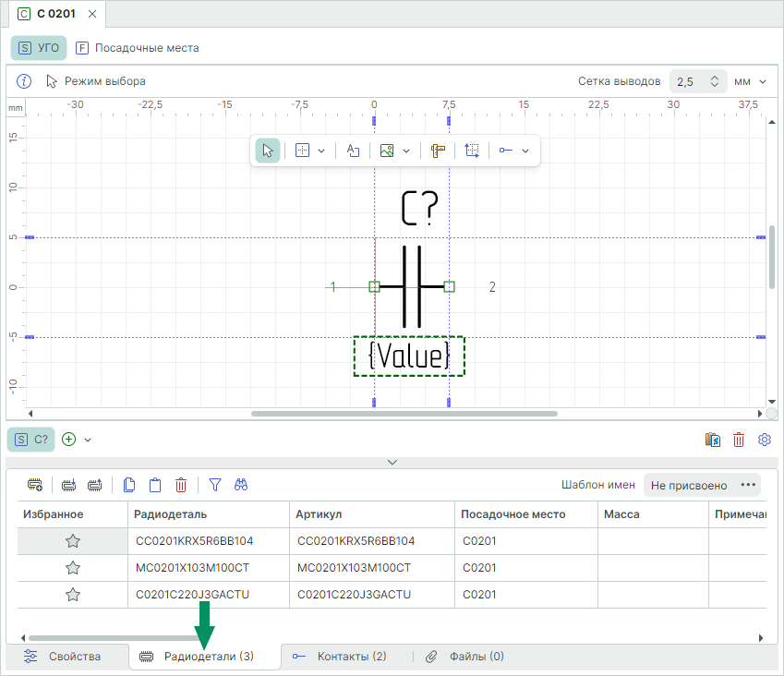Viewport: 784px width, 676px height.
Task: Open symbol settings gear icon
Action: [x=764, y=440]
